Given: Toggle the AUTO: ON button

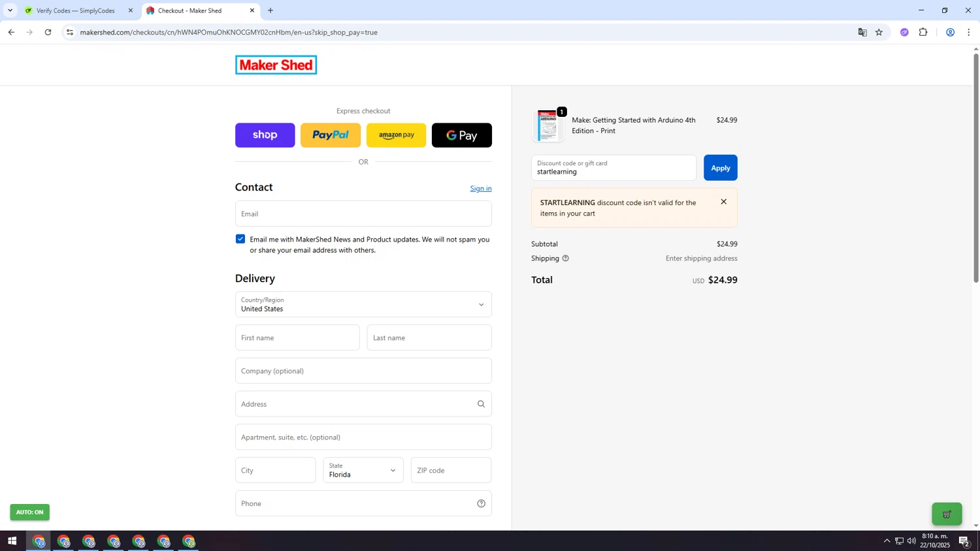Looking at the screenshot, I should [29, 512].
